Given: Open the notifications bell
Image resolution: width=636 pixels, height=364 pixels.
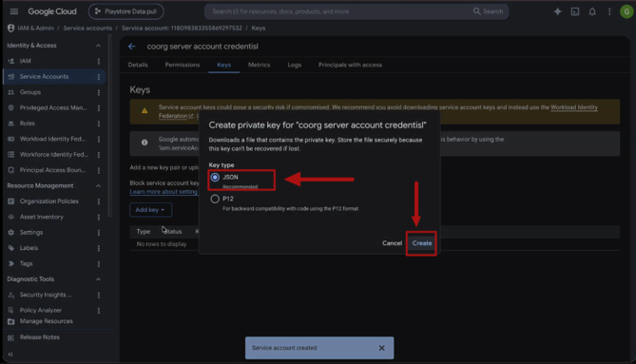Looking at the screenshot, I should pyautogui.click(x=592, y=11).
